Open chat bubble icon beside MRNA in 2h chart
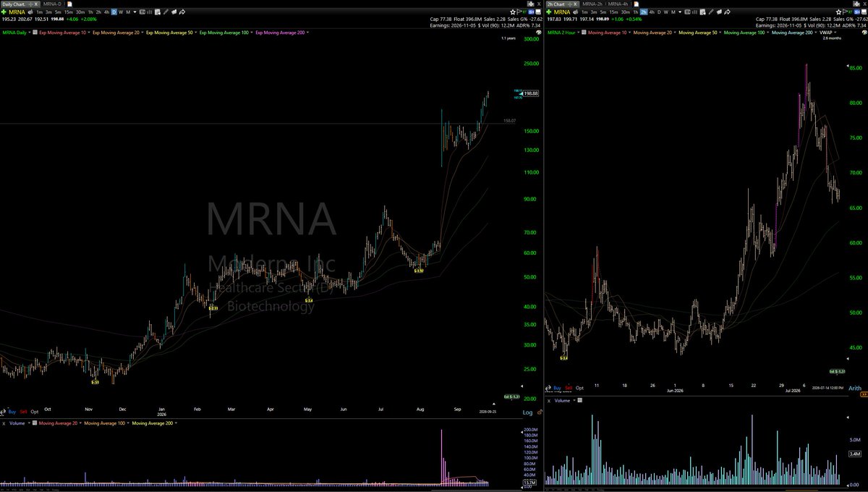Screen dimensions: 868x492 (576, 12)
